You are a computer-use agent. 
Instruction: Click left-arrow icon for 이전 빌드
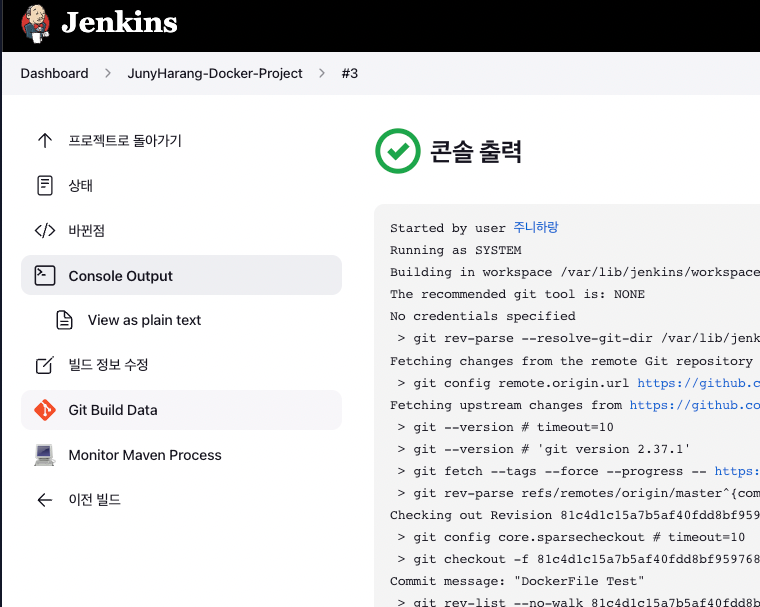point(45,499)
